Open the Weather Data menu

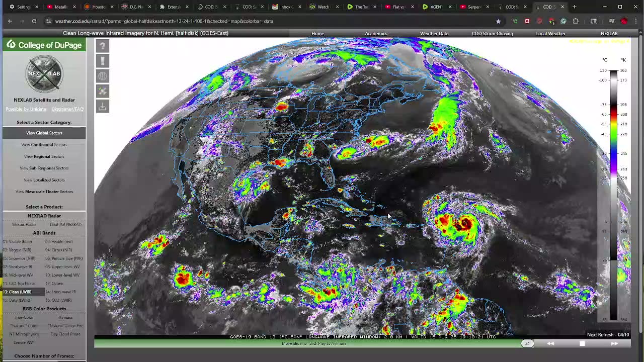[434, 34]
